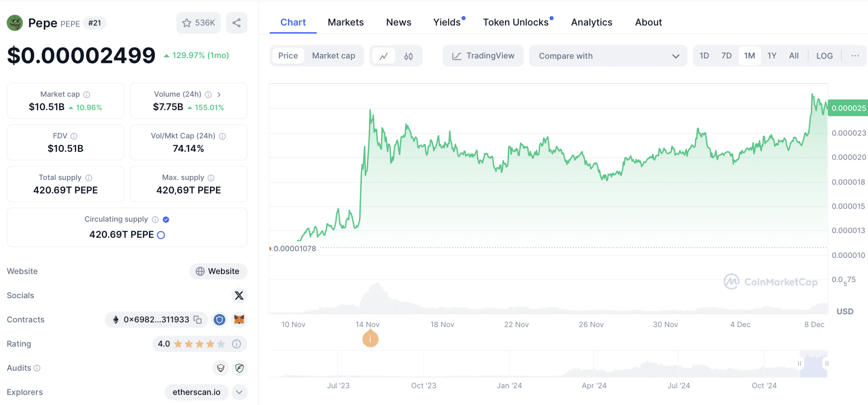
Task: Add token to MetaMask fox icon
Action: tap(239, 320)
